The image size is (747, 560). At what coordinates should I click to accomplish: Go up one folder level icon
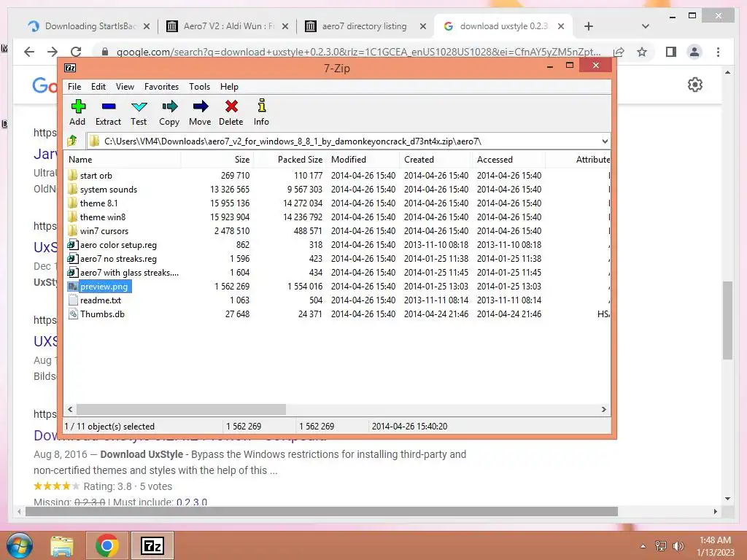coord(72,141)
